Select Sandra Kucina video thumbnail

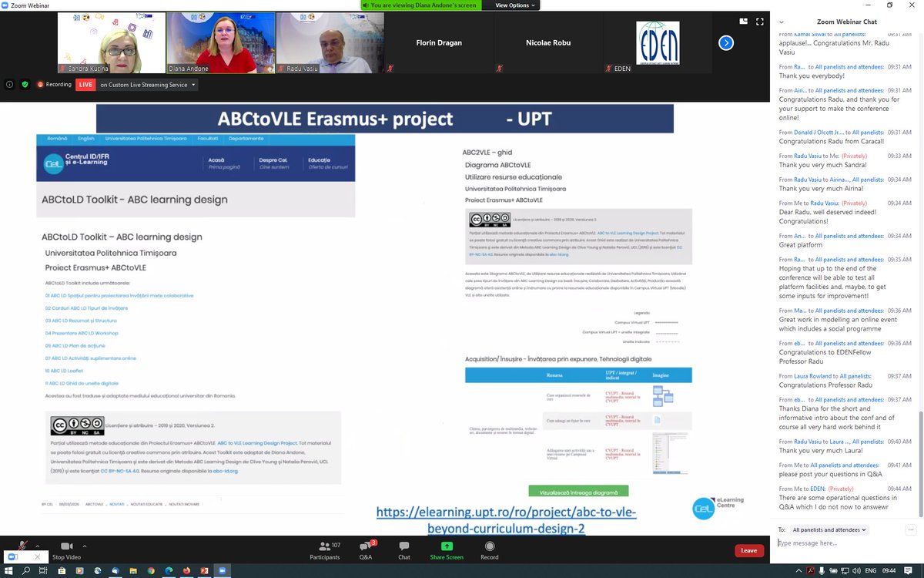[x=112, y=42]
